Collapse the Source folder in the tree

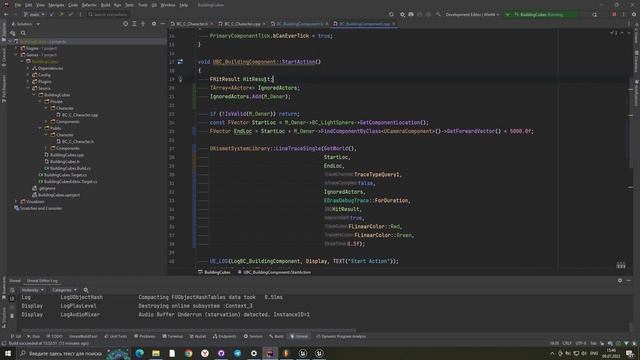tap(28, 88)
